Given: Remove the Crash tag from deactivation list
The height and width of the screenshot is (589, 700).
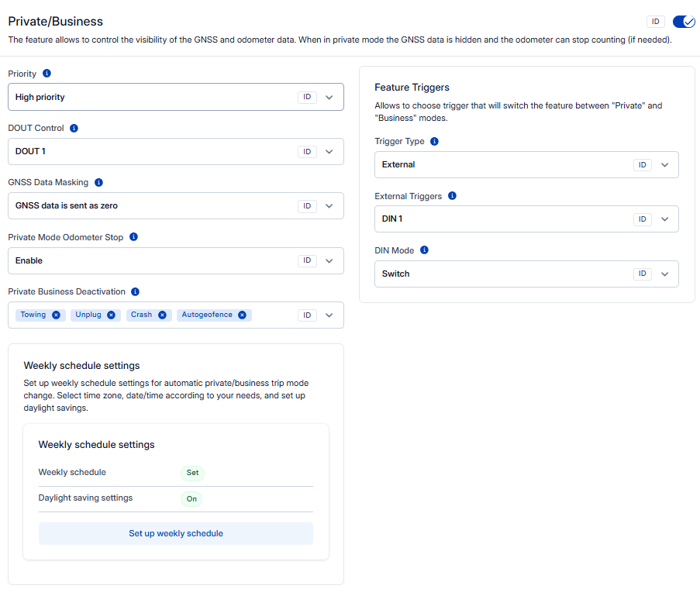Looking at the screenshot, I should pos(162,315).
